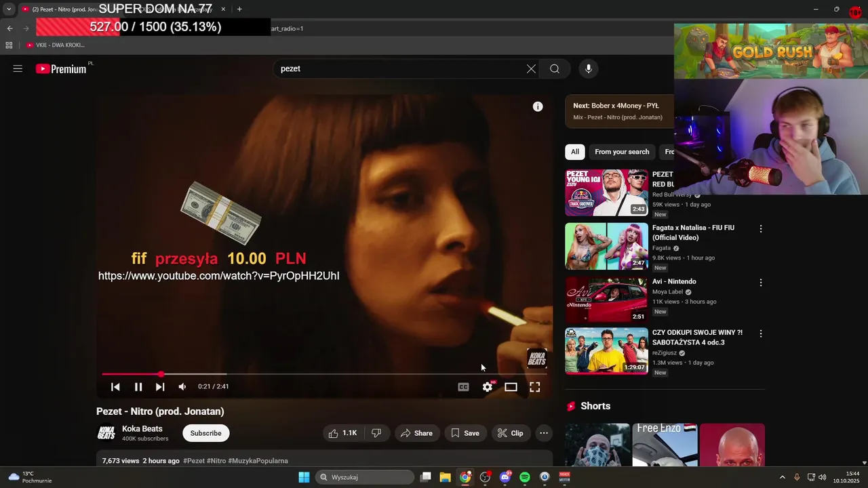Open Fagata x Natalisa FIU FIU thumbnail

point(606,246)
